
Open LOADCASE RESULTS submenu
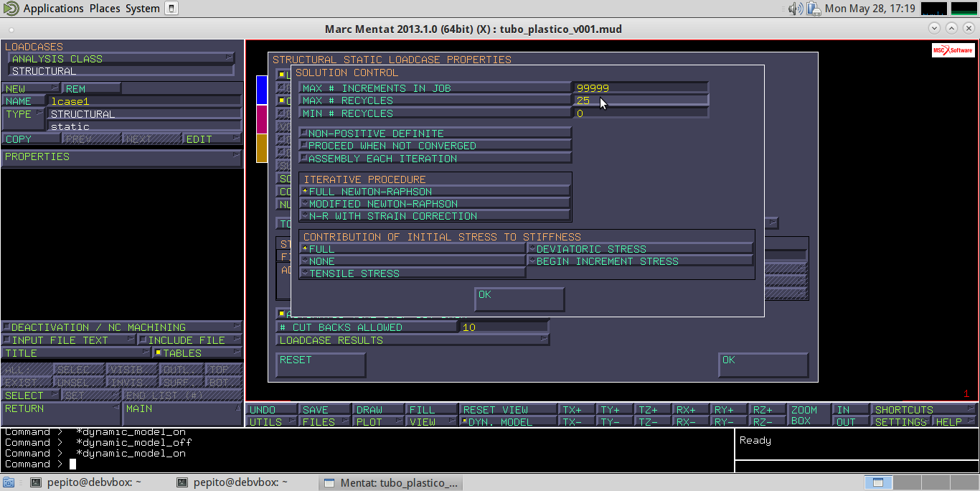click(x=413, y=340)
